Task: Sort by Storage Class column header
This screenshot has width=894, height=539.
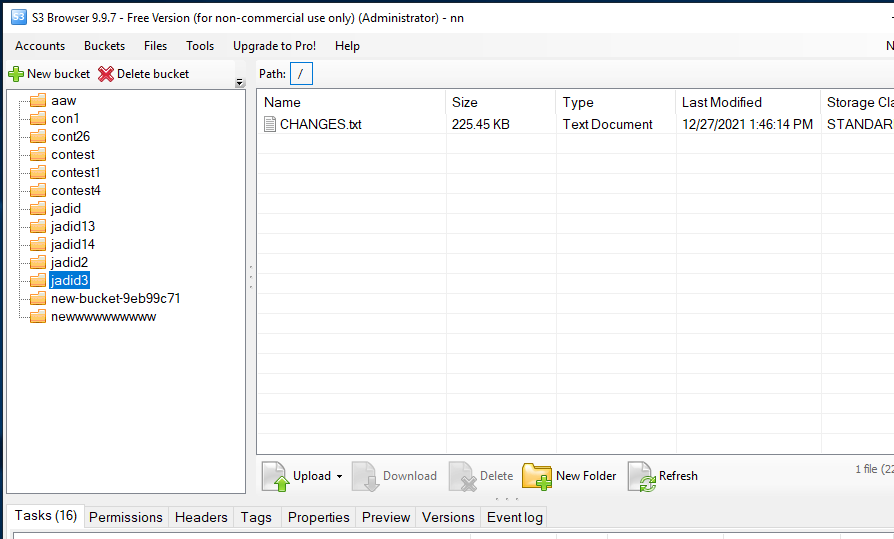Action: pyautogui.click(x=858, y=103)
